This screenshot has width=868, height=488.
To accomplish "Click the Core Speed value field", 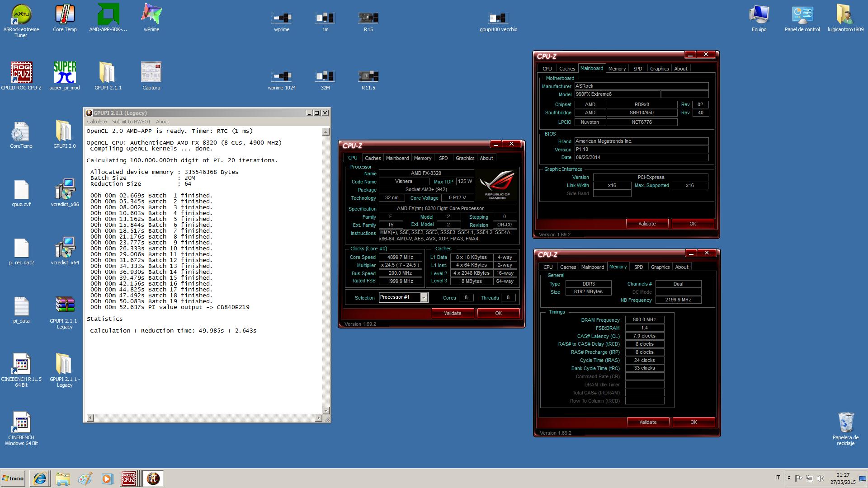I will click(400, 257).
